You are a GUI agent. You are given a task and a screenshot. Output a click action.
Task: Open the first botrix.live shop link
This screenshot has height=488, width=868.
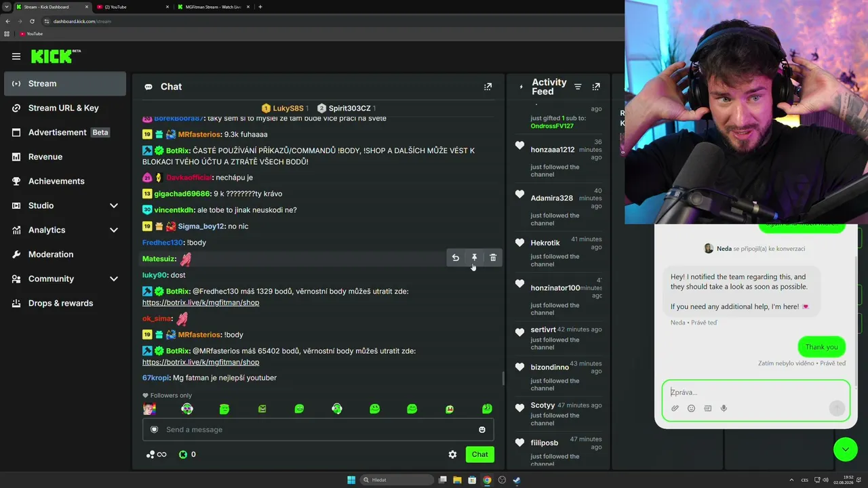point(201,302)
